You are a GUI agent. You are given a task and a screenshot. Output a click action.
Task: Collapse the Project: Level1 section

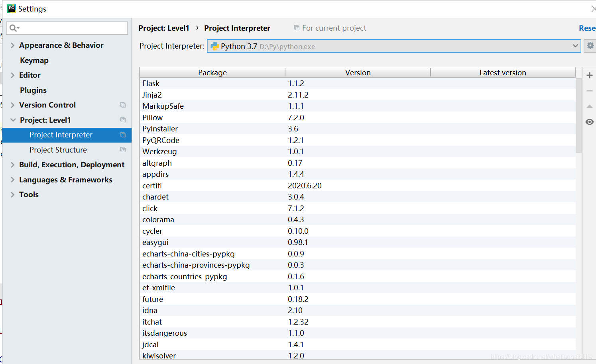point(13,120)
